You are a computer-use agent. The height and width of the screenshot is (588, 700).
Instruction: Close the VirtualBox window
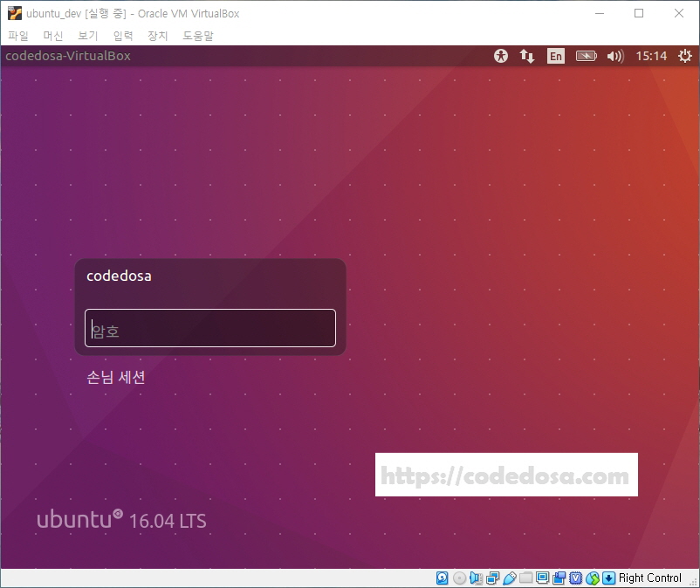679,13
